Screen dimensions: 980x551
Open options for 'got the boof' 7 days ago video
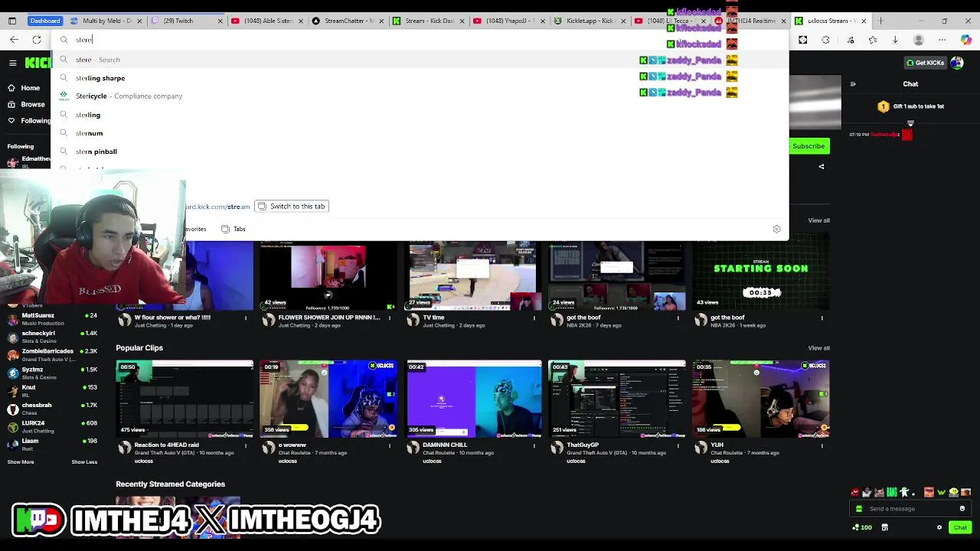point(678,318)
